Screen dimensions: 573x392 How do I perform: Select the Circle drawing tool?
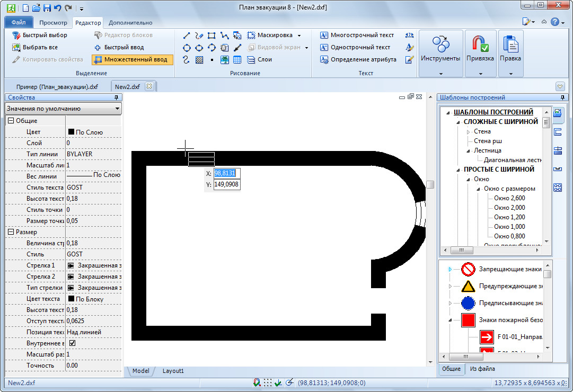coord(187,48)
